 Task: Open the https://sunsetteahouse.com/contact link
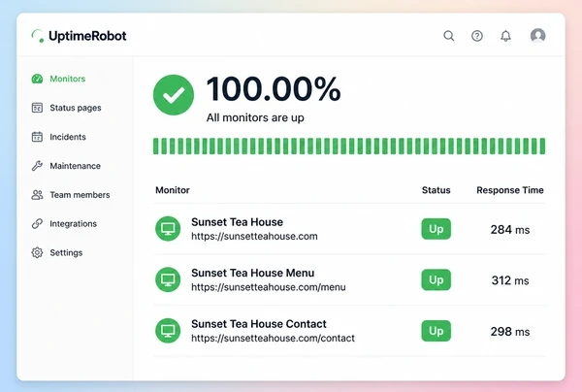[273, 339]
